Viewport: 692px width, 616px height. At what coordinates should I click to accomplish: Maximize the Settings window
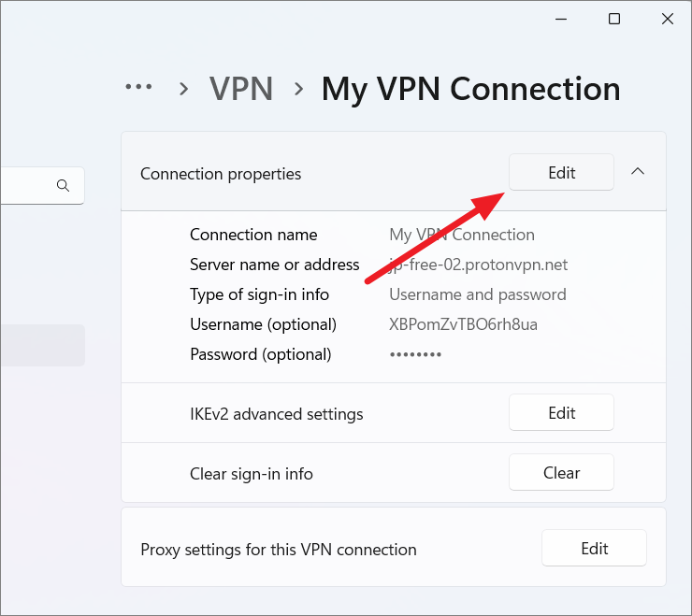click(x=613, y=19)
